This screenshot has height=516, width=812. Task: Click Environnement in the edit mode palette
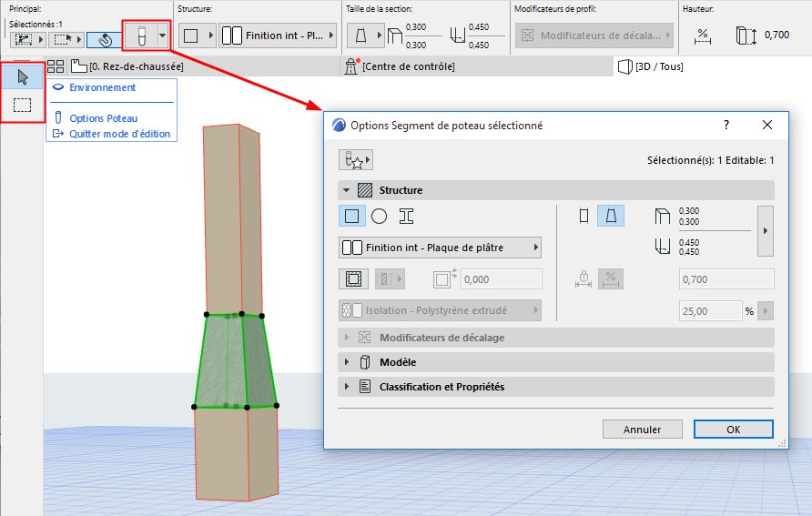[x=103, y=87]
